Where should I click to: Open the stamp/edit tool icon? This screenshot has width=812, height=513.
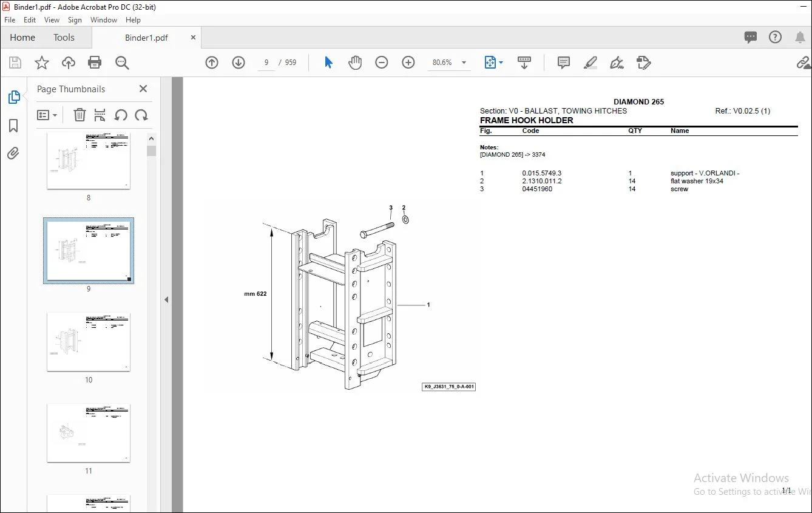pyautogui.click(x=644, y=63)
